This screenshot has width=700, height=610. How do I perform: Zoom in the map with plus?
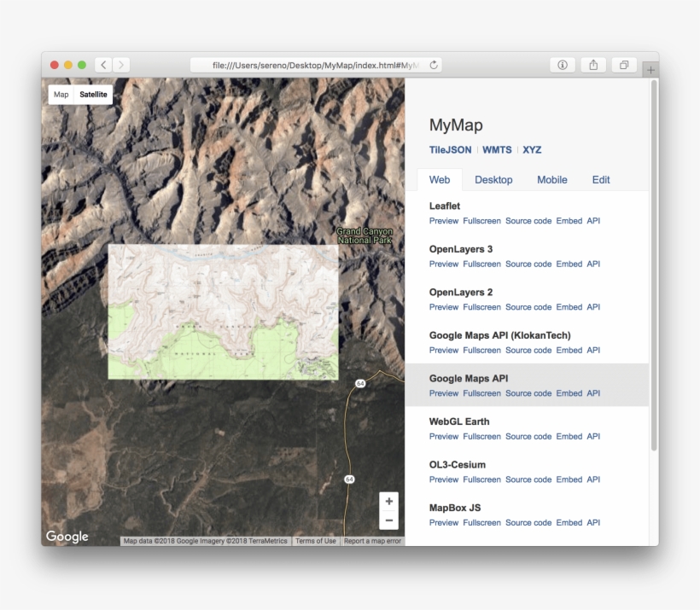[388, 501]
